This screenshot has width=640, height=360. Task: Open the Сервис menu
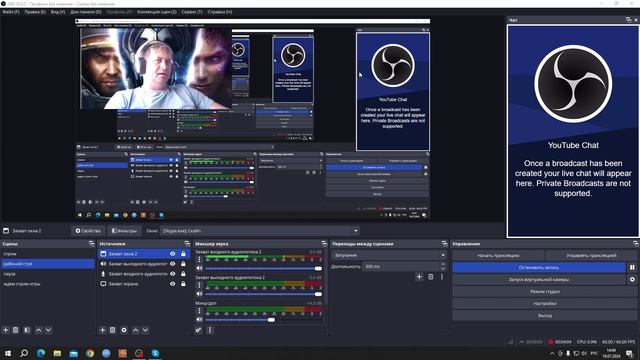point(192,12)
